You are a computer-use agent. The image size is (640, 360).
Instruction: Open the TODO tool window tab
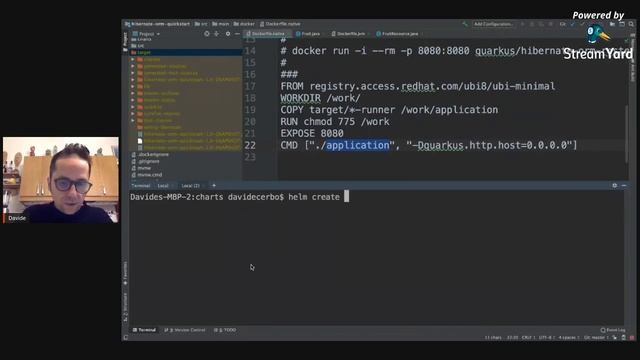[x=225, y=330]
